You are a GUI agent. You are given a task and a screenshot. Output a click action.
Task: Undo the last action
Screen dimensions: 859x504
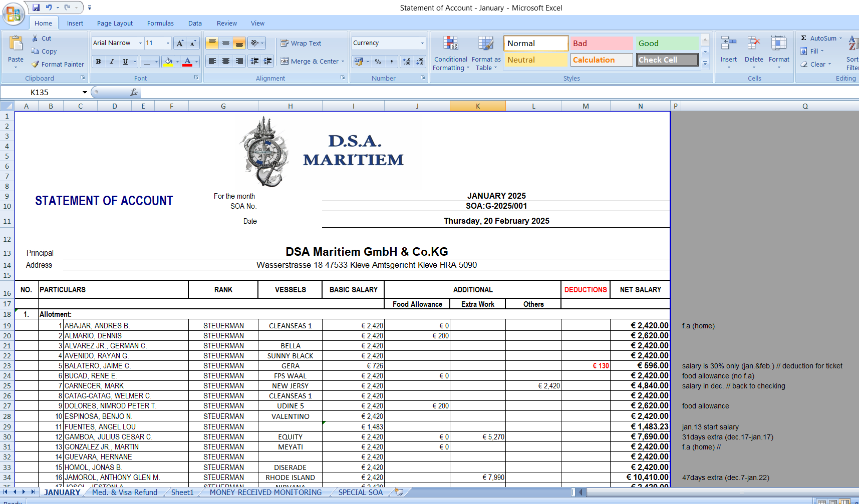tap(49, 8)
